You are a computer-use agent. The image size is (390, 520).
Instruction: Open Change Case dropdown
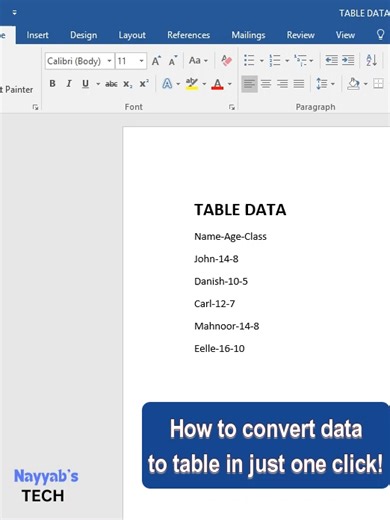[x=198, y=61]
